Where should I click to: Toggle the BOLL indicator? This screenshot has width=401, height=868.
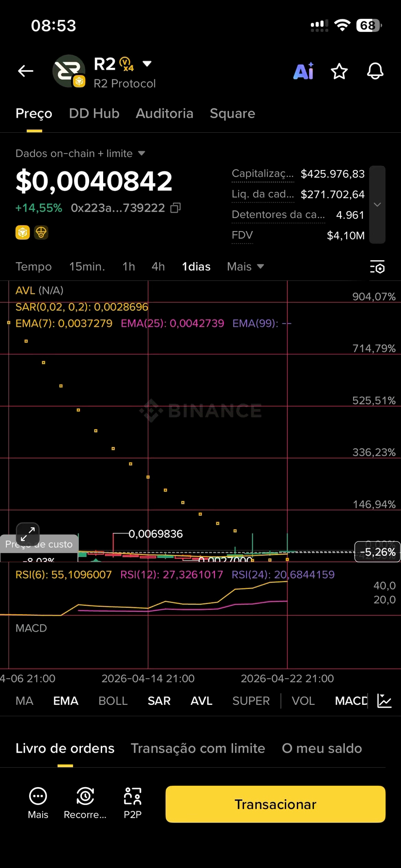tap(113, 701)
